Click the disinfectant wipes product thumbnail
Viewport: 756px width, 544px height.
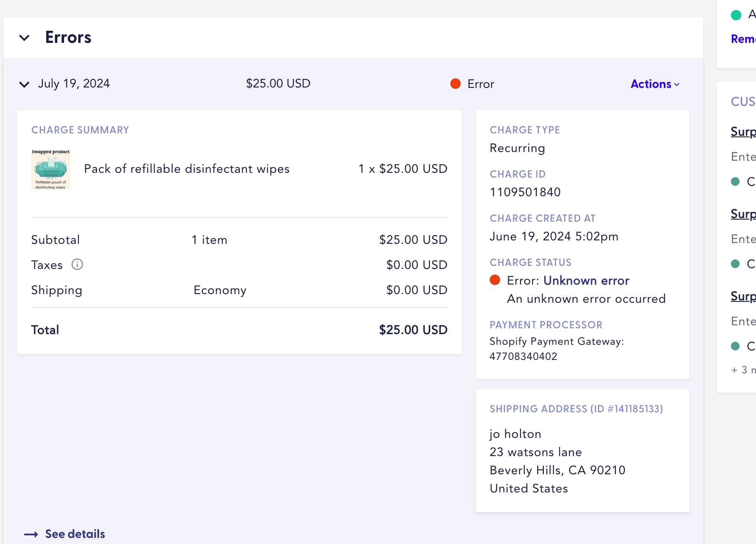51,169
